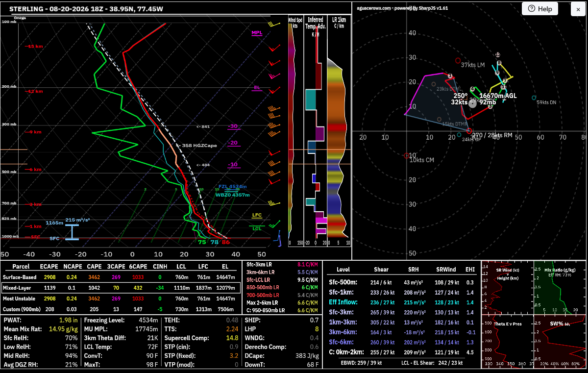Click the CINH column header
The image size is (588, 373).
point(160,267)
